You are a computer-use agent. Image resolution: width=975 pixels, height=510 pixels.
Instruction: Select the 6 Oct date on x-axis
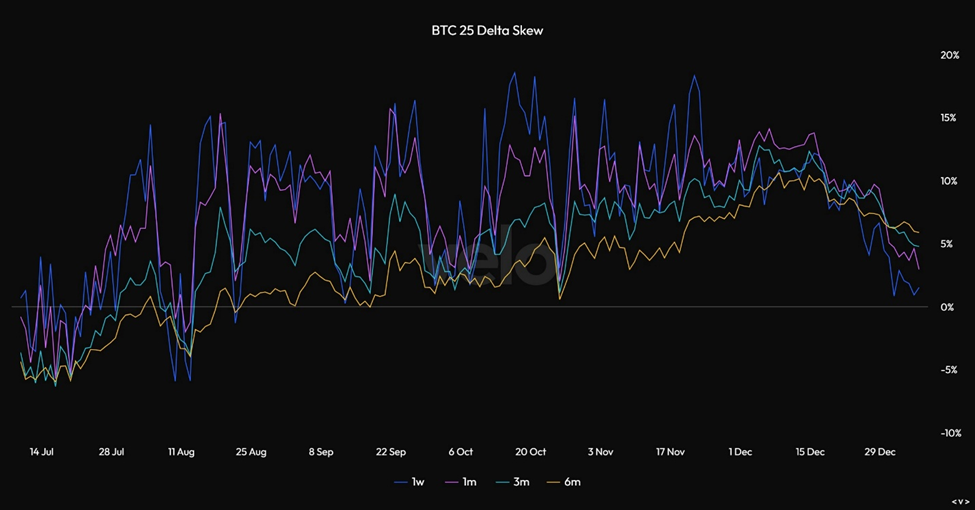(459, 452)
